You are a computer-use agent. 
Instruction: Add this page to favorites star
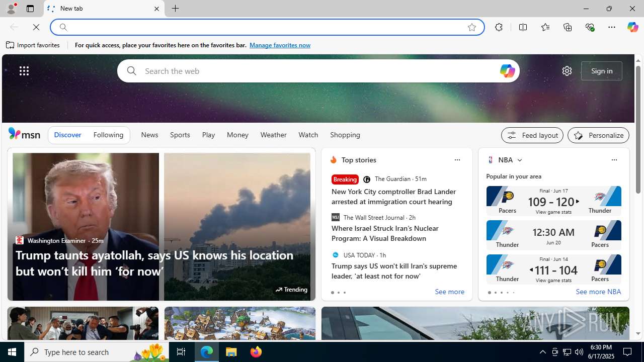coord(472,27)
